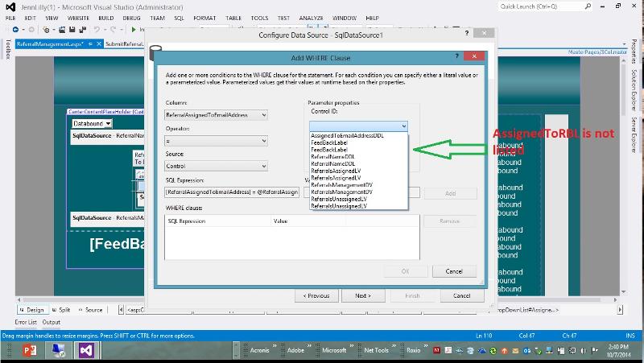Screen dimensions: 644x363
Task: Open the Source dropdown showing Control
Action: pos(264,167)
